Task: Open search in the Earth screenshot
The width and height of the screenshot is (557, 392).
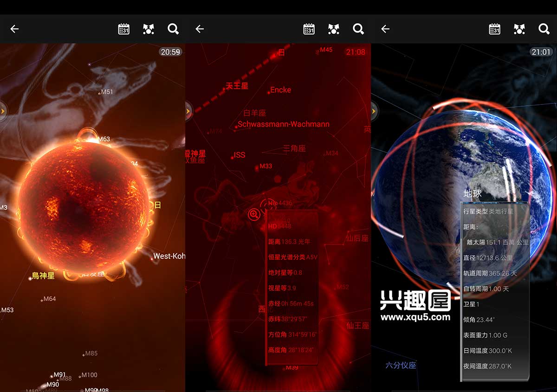Action: click(x=544, y=29)
